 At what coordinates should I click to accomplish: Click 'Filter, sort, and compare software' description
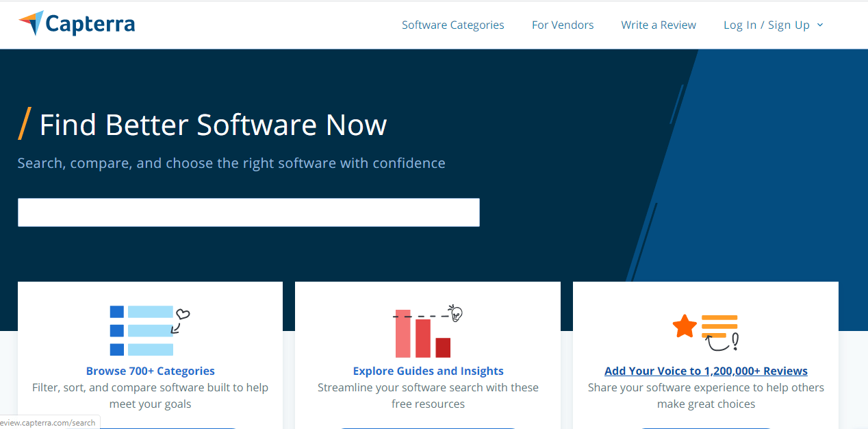[150, 395]
